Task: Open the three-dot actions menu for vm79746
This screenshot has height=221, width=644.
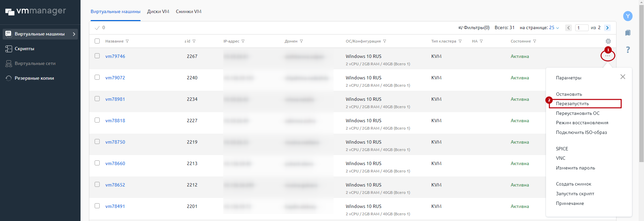Action: (608, 56)
